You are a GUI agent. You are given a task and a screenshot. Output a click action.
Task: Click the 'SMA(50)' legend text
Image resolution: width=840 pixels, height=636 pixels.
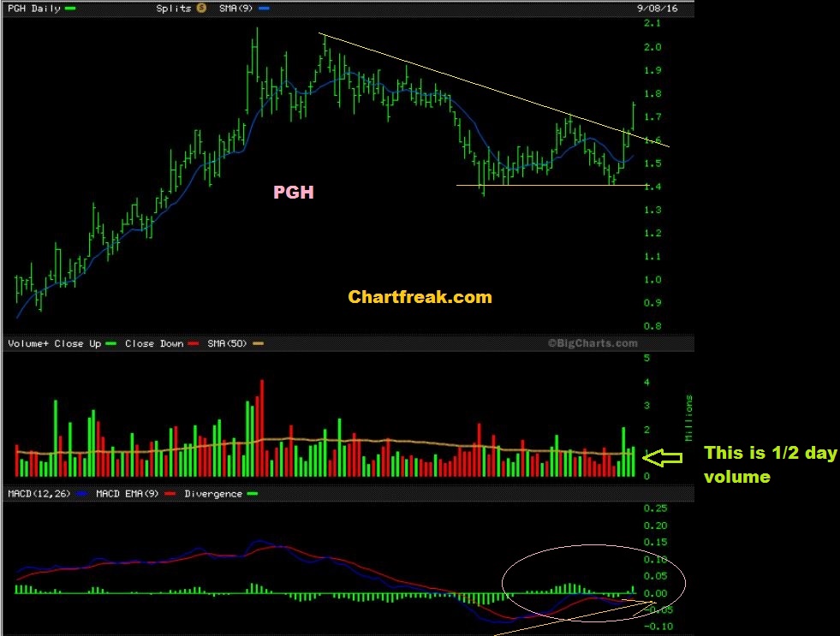coord(227,344)
